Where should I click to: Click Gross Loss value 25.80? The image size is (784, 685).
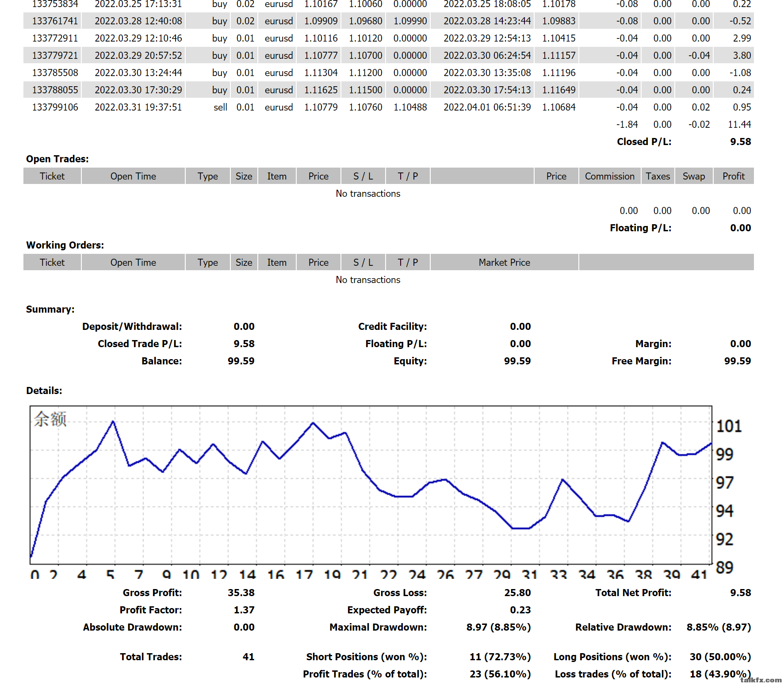click(517, 593)
